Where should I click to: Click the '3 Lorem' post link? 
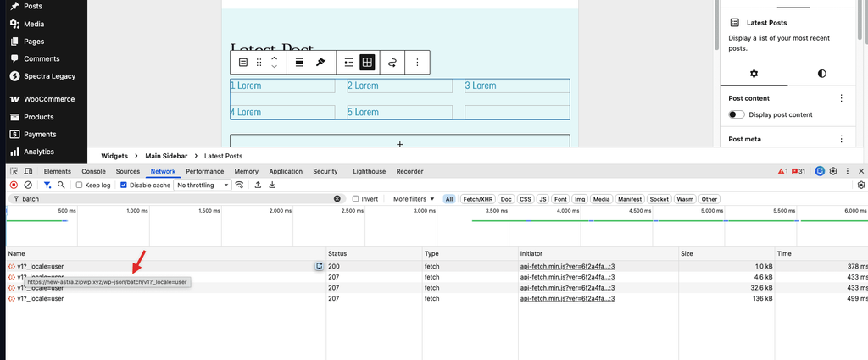point(481,86)
